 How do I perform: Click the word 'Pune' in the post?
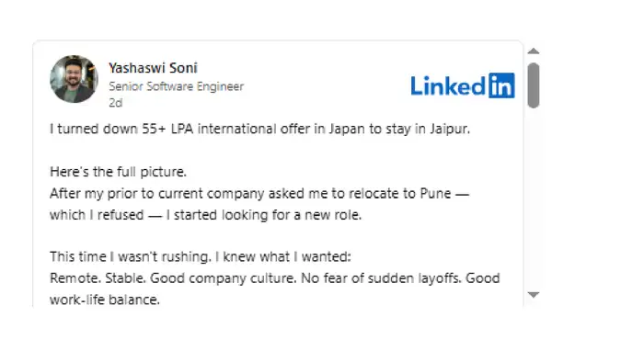point(435,194)
